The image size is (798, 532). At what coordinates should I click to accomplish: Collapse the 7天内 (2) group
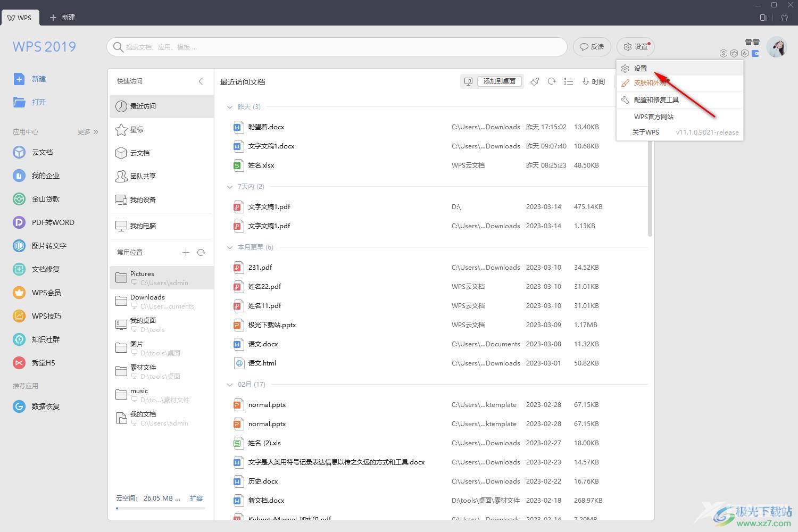click(x=230, y=187)
